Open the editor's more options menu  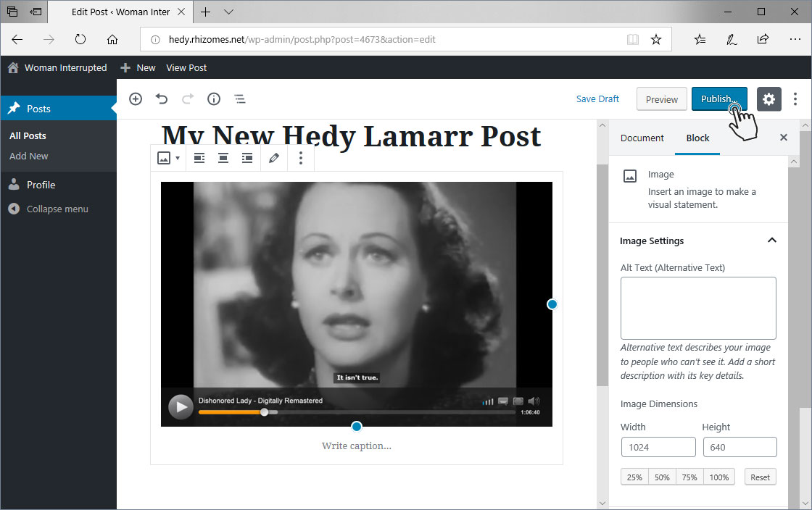(x=795, y=99)
